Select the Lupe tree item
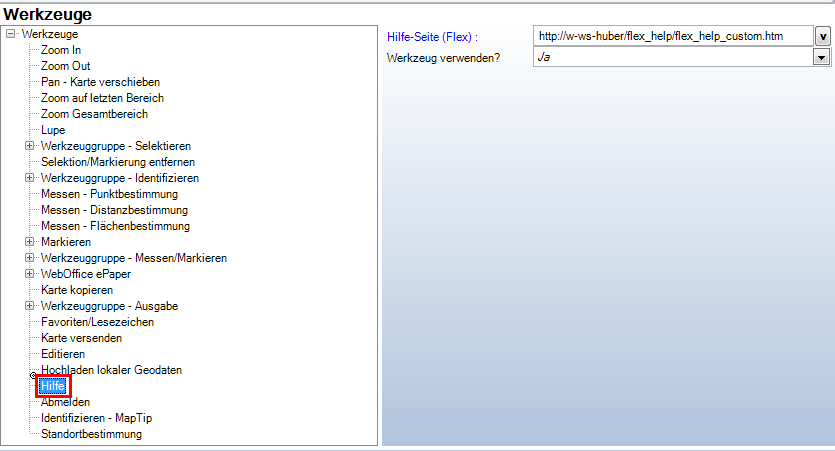 (x=53, y=130)
